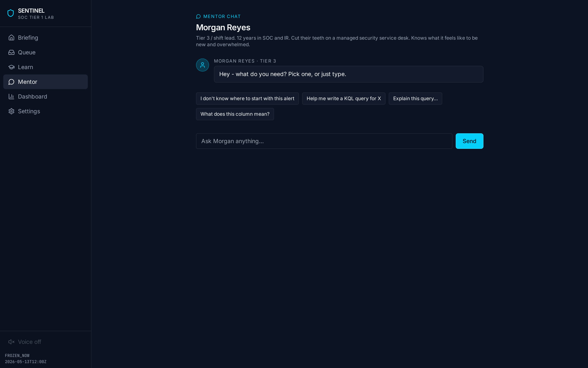
Task: Click the "Morgan Reyes" page title
Action: coord(223,28)
